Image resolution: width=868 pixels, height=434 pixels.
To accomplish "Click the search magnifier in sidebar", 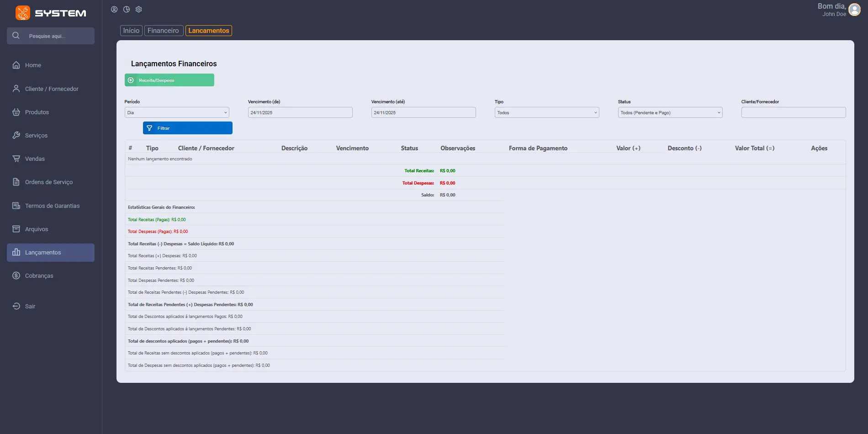I will (16, 35).
